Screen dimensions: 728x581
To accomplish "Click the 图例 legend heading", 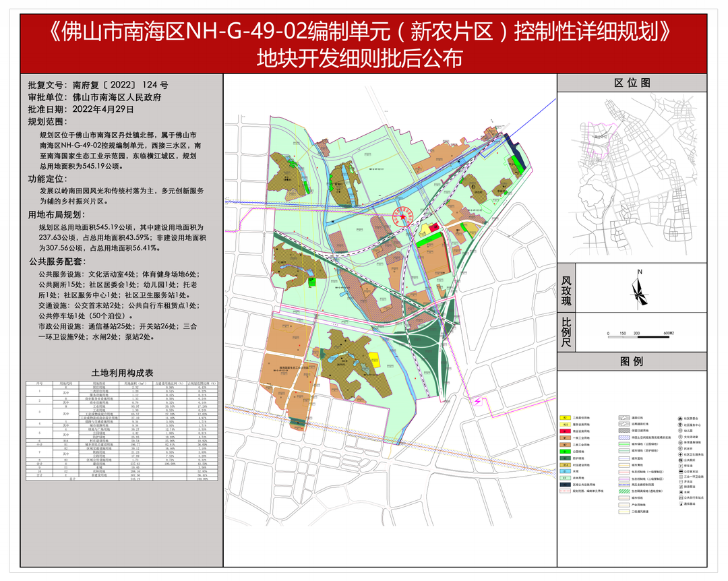I will click(632, 361).
